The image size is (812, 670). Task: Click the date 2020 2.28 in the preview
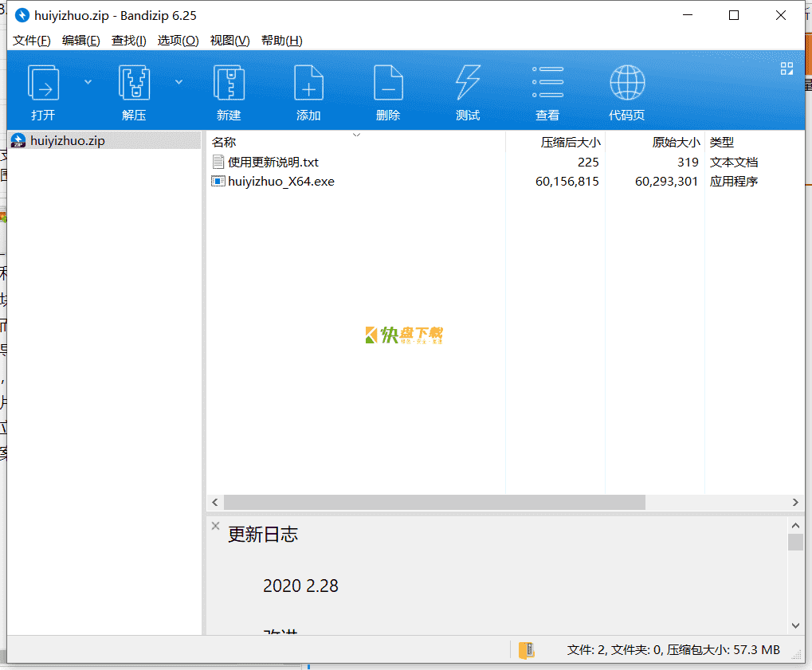(x=300, y=586)
